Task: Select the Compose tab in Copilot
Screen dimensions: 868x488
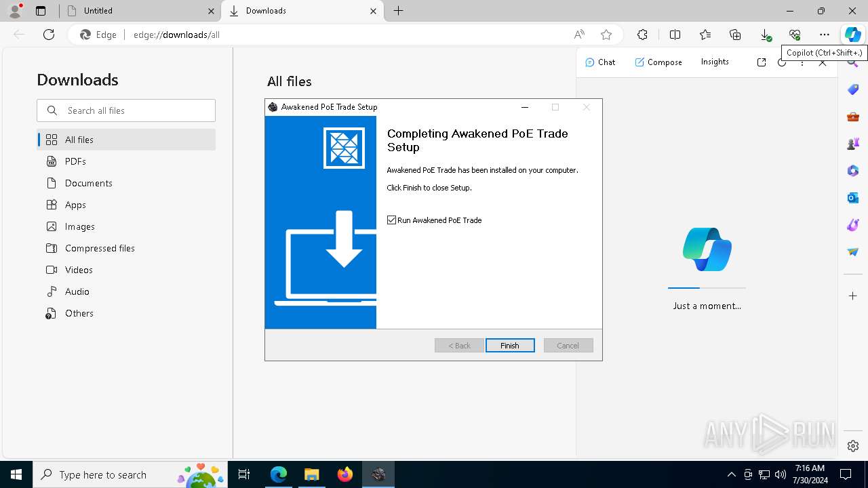Action: tap(658, 62)
